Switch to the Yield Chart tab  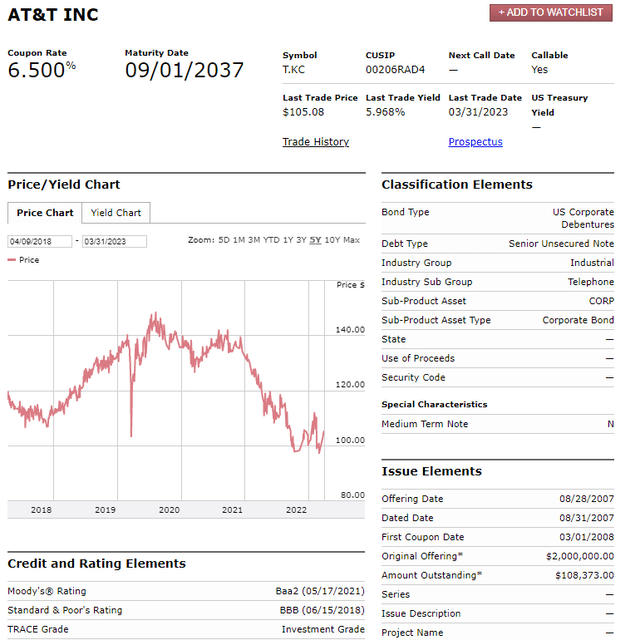pos(116,213)
